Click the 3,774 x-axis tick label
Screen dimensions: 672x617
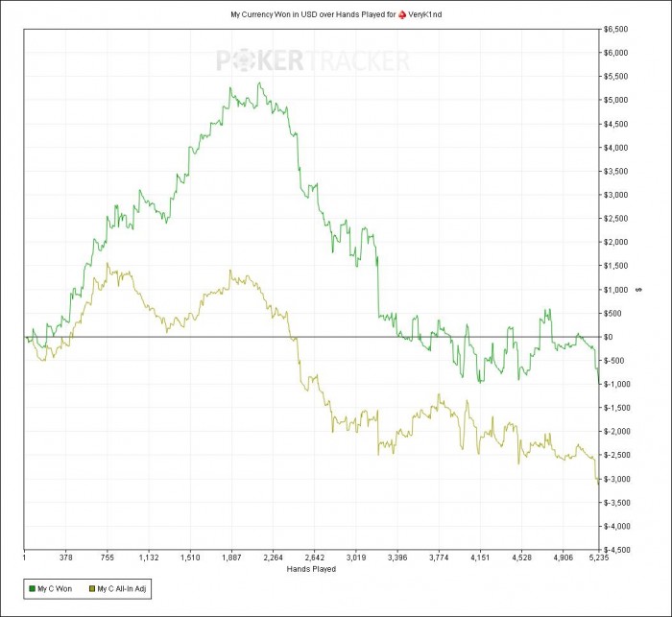(x=439, y=558)
